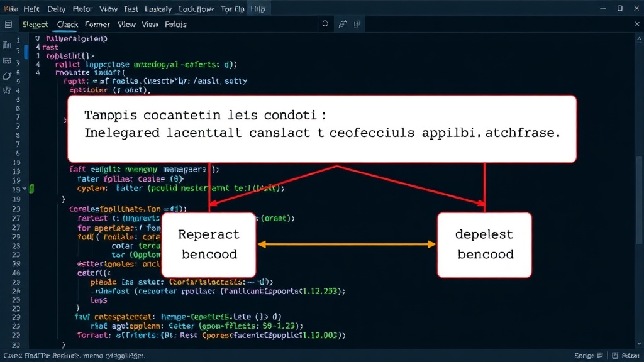Minimize the editor window
Viewport: 644px width, 362px height.
603,8
